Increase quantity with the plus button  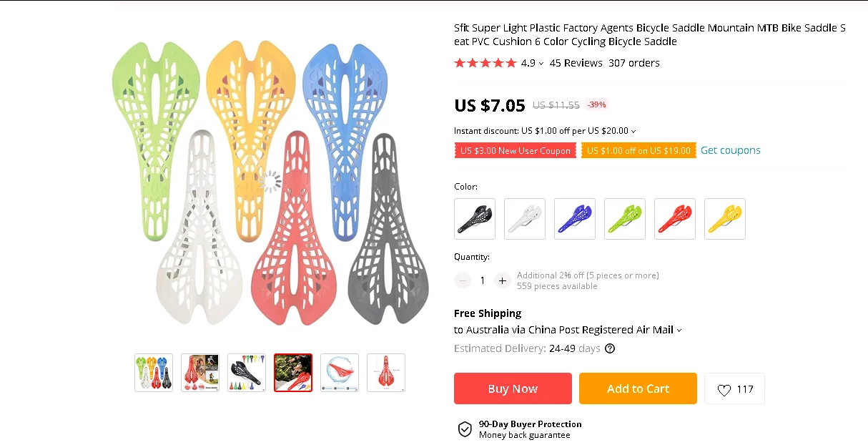pyautogui.click(x=503, y=280)
